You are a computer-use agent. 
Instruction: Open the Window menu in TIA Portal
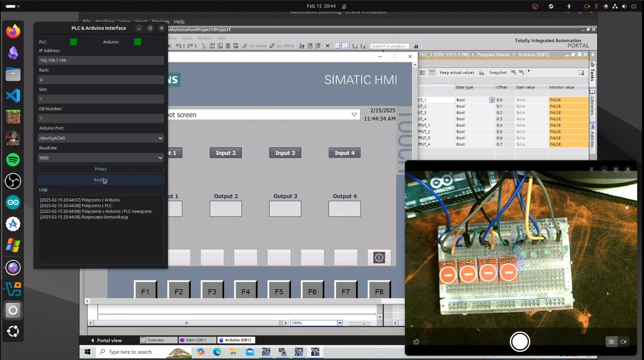point(204,38)
